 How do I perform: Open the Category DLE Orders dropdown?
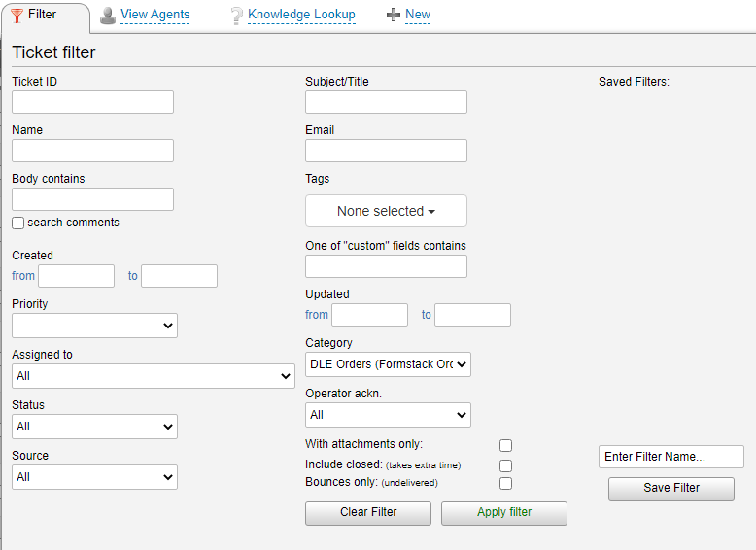point(388,364)
